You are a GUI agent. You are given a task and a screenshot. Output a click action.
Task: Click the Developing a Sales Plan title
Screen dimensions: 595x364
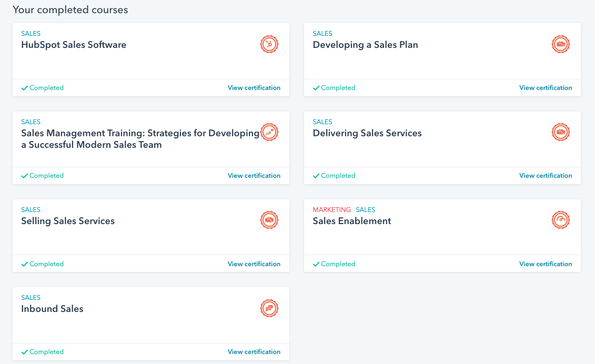(365, 45)
